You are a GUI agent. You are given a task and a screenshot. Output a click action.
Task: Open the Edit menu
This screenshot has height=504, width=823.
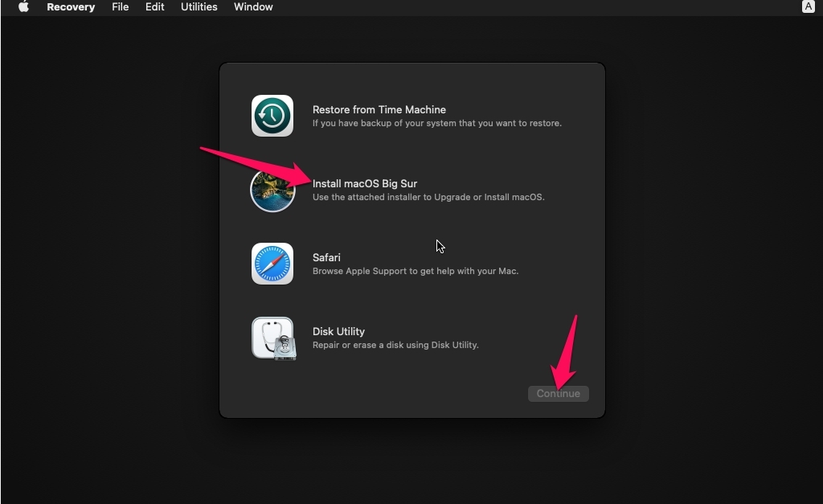(x=154, y=7)
